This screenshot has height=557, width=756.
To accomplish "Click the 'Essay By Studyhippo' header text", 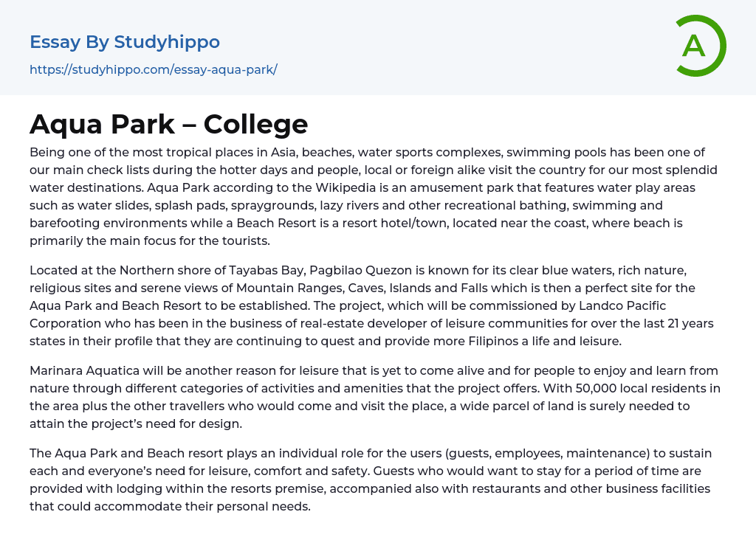I will (125, 42).
